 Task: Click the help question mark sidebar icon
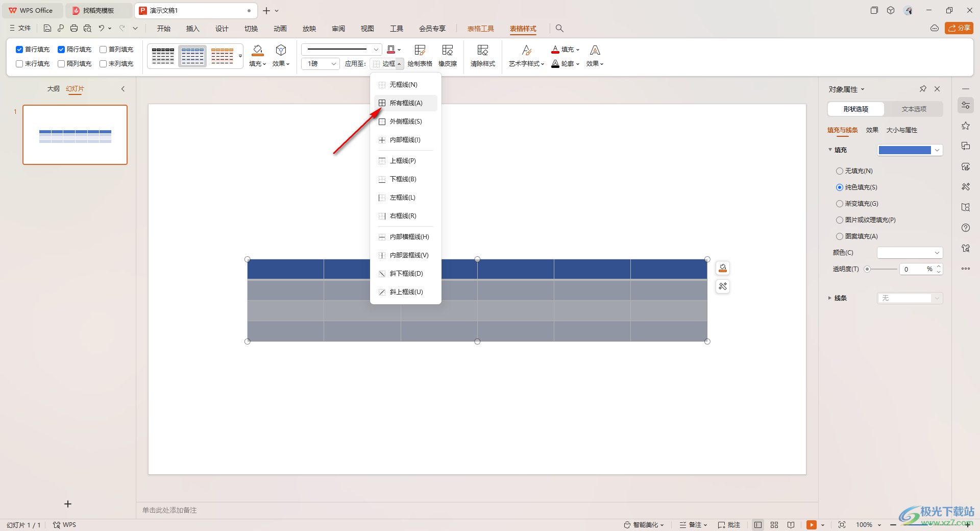[966, 228]
